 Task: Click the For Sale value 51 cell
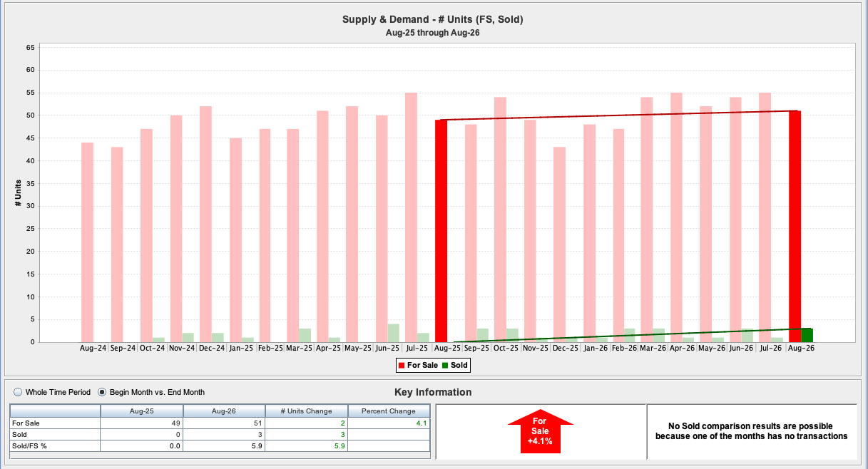[224, 423]
